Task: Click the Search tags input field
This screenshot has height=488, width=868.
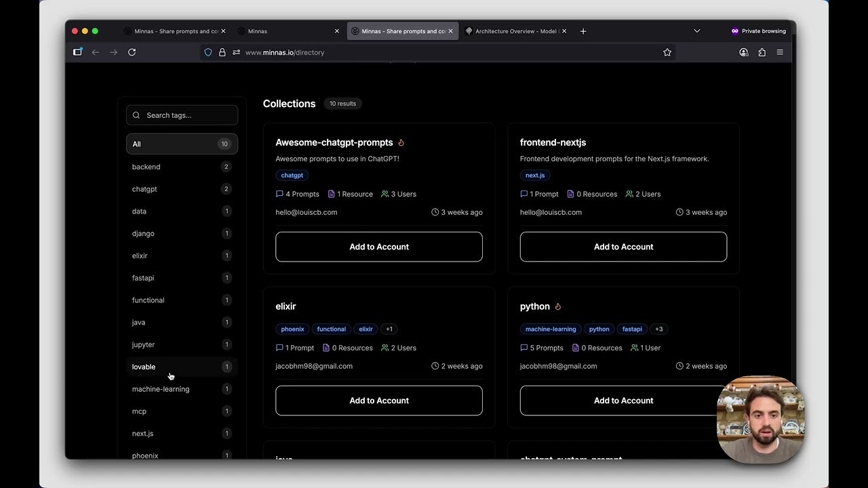Action: click(x=182, y=115)
